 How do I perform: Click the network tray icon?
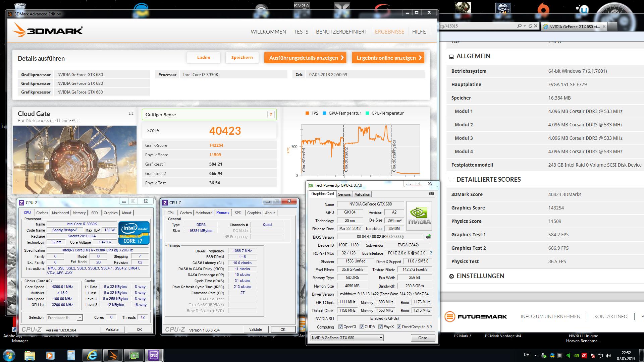pos(600,356)
